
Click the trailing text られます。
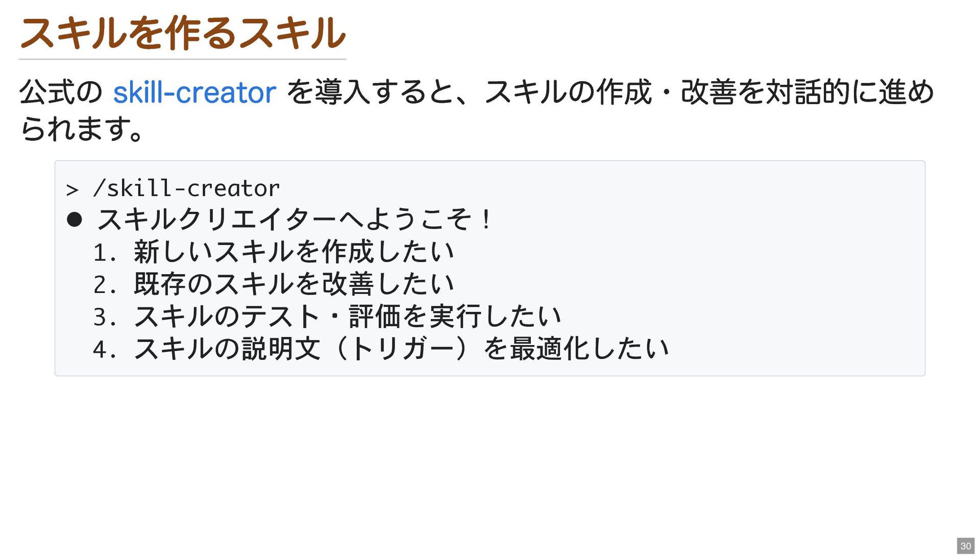pyautogui.click(x=82, y=129)
